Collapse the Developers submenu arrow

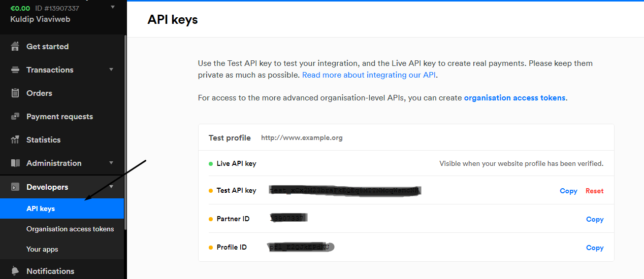[111, 187]
